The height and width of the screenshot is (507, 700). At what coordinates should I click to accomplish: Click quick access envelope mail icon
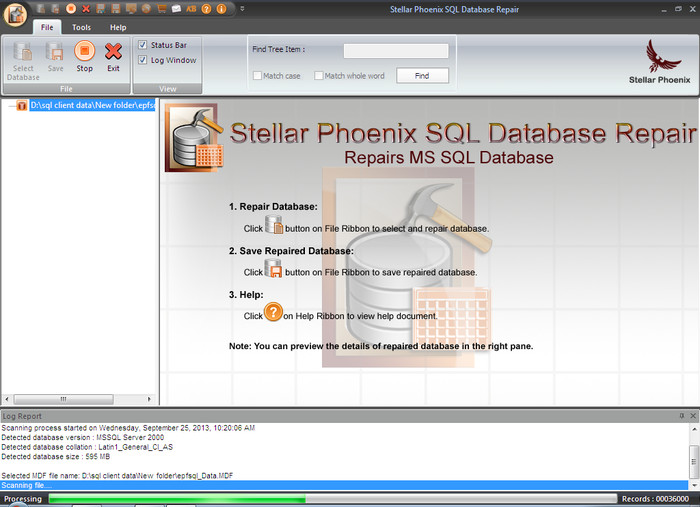coord(177,8)
